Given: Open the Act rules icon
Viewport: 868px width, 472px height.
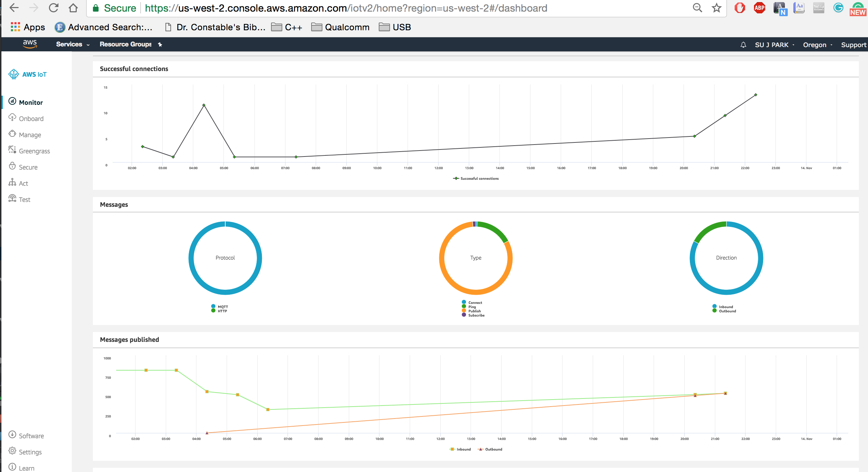Looking at the screenshot, I should (x=12, y=182).
